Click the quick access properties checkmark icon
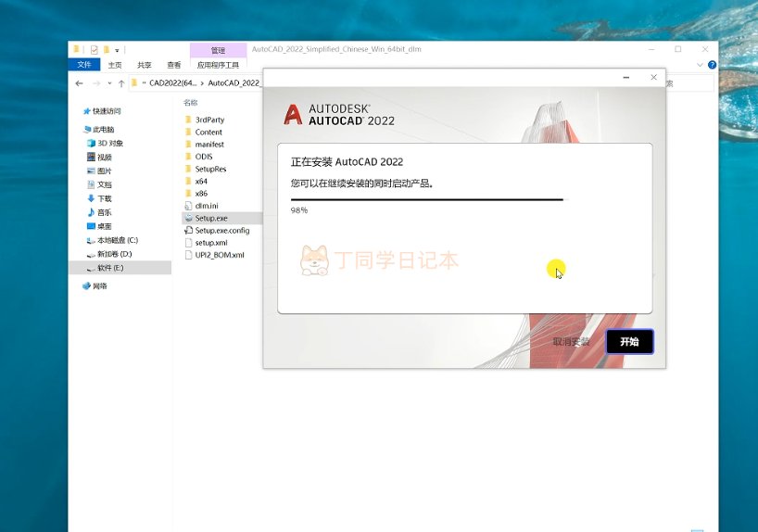Image resolution: width=758 pixels, height=532 pixels. coord(94,49)
